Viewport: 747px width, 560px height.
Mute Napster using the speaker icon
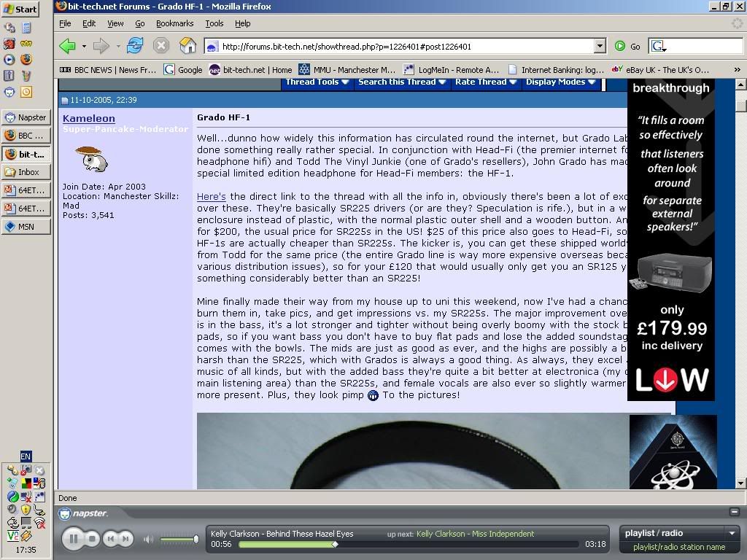[x=149, y=540]
